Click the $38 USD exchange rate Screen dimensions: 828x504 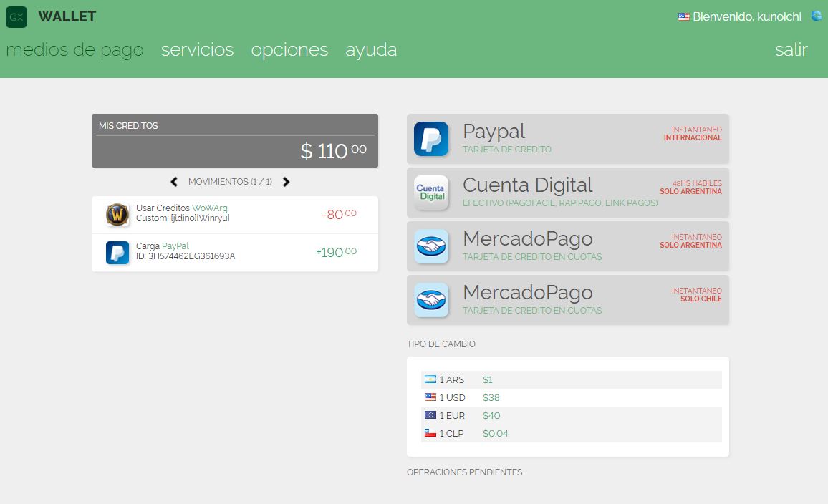click(491, 397)
